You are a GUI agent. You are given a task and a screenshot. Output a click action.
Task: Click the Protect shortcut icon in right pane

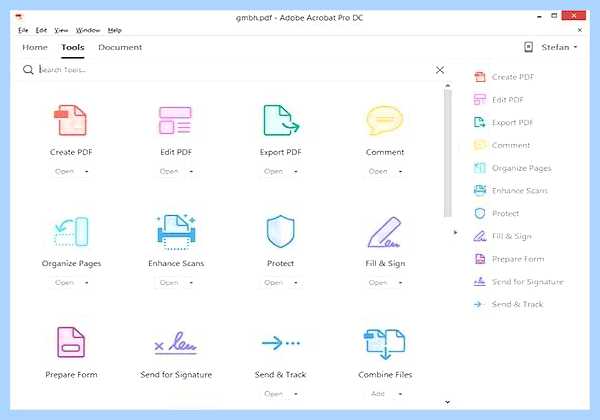coord(480,213)
